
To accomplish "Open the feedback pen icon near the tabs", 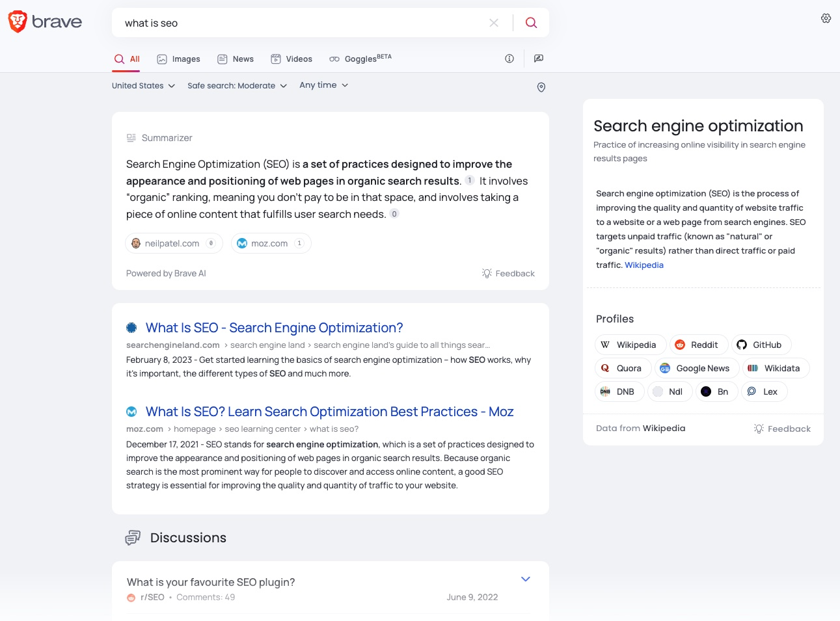I will [x=538, y=59].
